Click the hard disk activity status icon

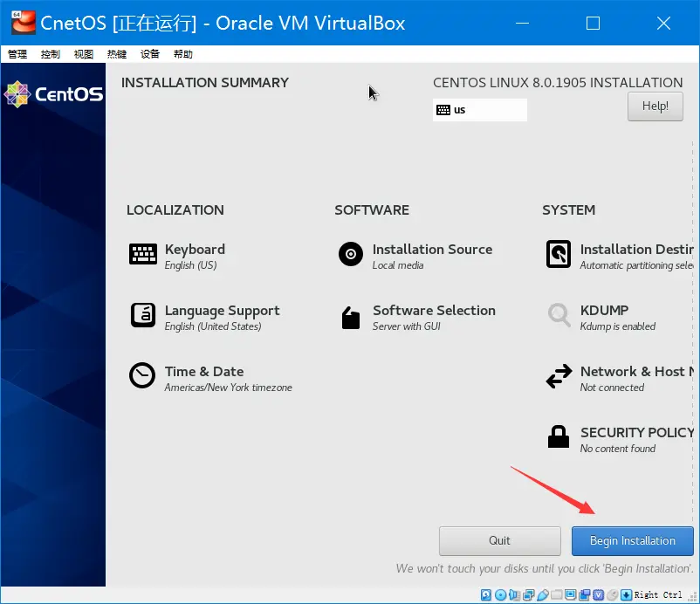[x=486, y=595]
